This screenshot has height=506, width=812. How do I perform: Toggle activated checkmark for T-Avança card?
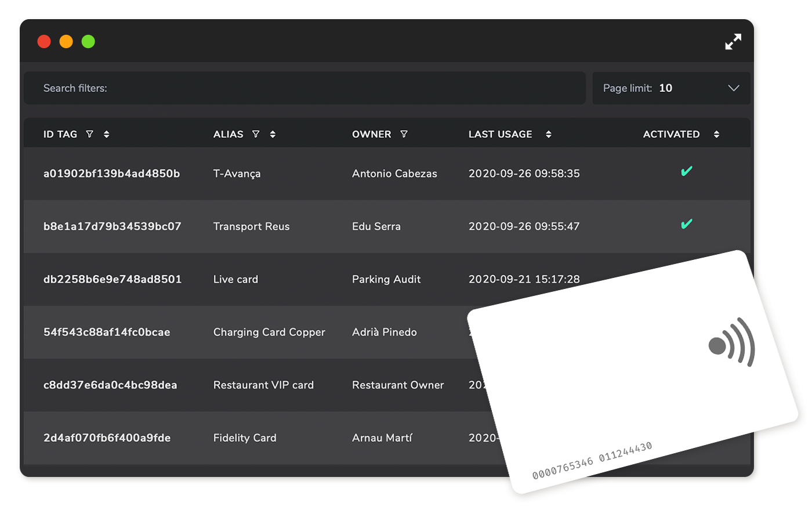click(x=686, y=172)
